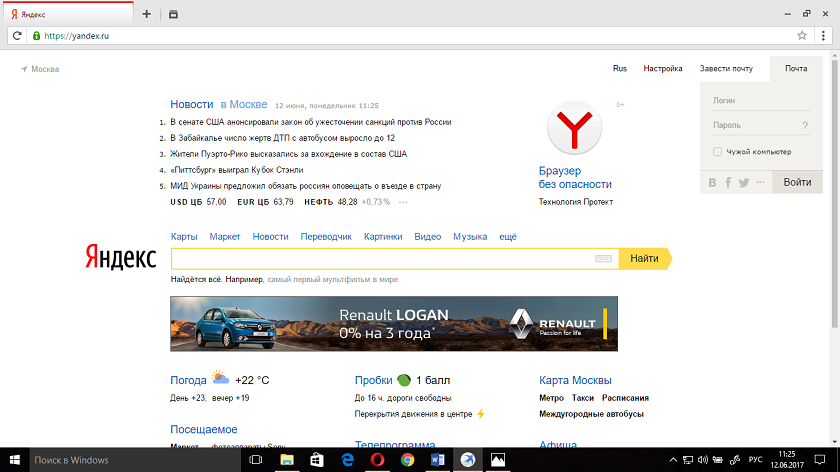
Task: Log in via Facebook icon
Action: pos(728,183)
